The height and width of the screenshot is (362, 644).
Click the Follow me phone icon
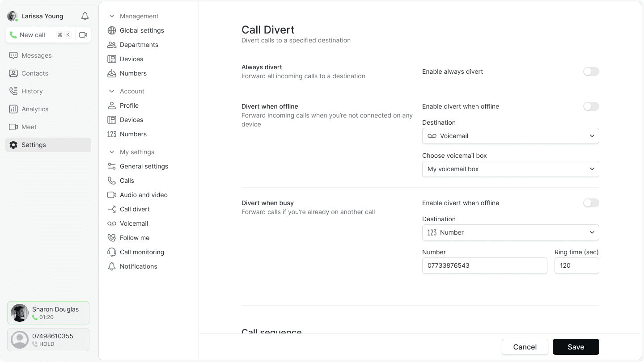[112, 238]
